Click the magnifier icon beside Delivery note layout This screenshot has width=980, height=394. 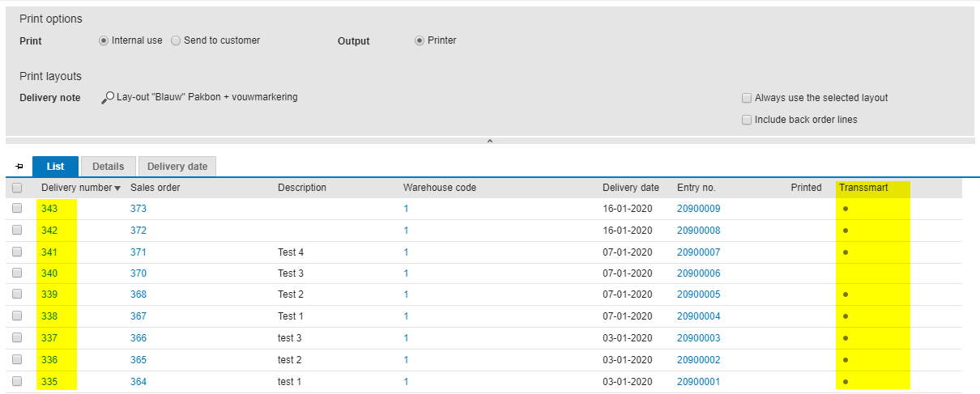coord(107,98)
